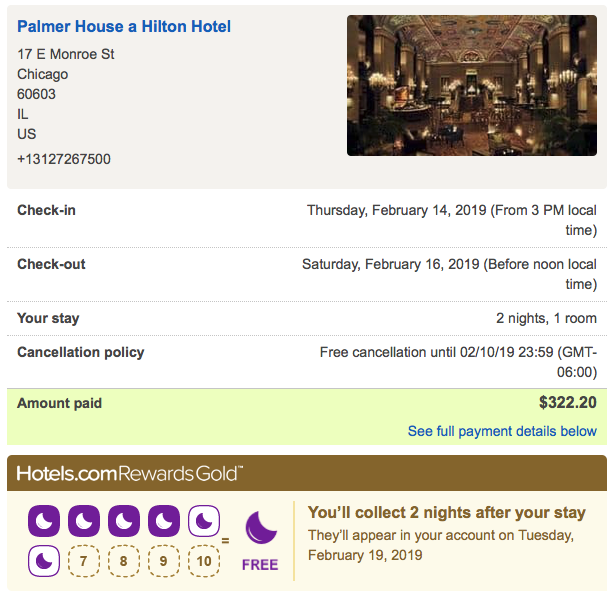Click the Hotels.com Rewards Gold banner
Image resolution: width=612 pixels, height=601 pixels.
coord(130,473)
